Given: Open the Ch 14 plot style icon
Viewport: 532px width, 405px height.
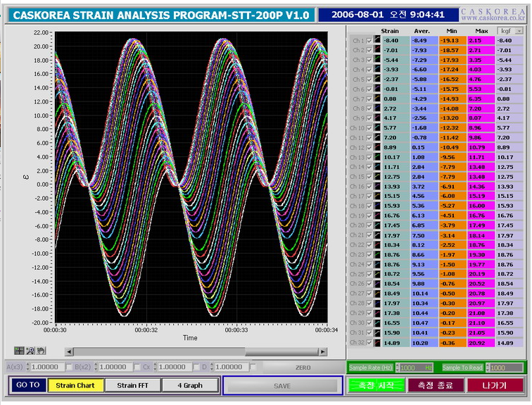Looking at the screenshot, I should click(377, 167).
